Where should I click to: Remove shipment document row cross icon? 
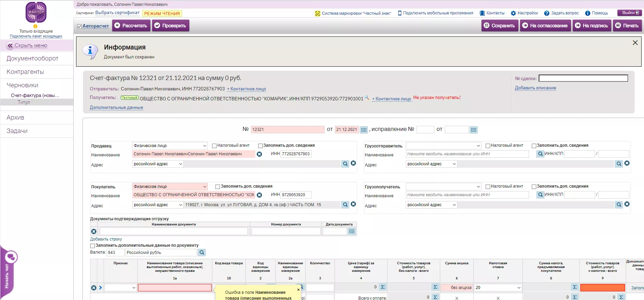[x=94, y=232]
